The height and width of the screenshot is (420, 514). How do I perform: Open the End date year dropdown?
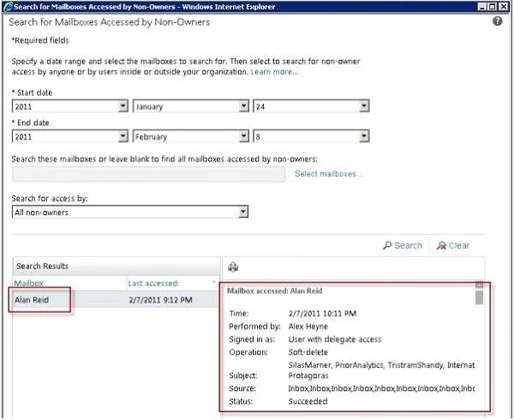pos(70,136)
